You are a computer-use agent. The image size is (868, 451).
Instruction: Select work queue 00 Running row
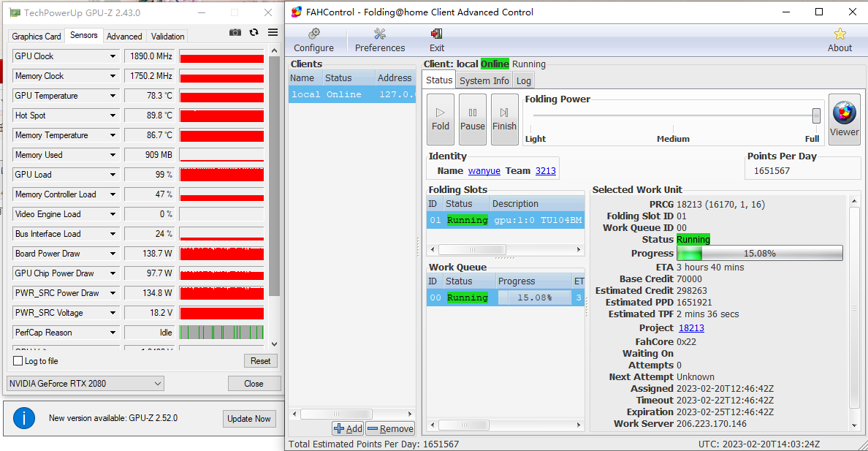(x=506, y=297)
